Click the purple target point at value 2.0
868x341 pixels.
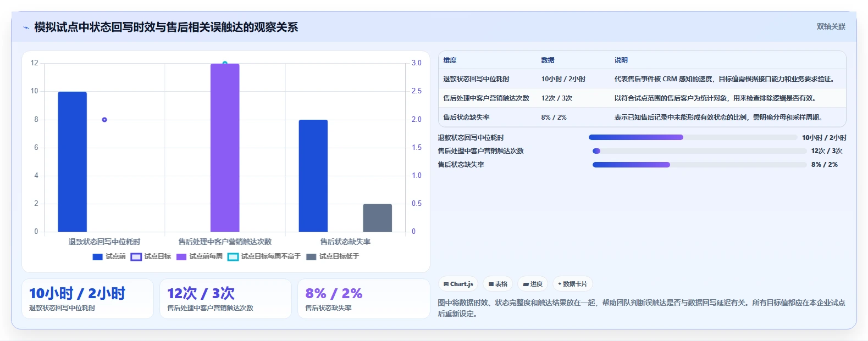(x=104, y=120)
